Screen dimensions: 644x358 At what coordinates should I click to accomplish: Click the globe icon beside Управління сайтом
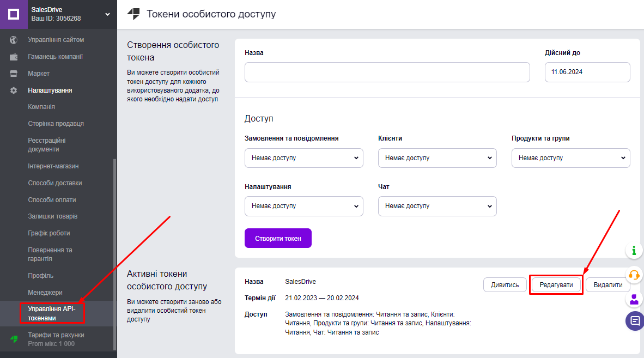(14, 40)
